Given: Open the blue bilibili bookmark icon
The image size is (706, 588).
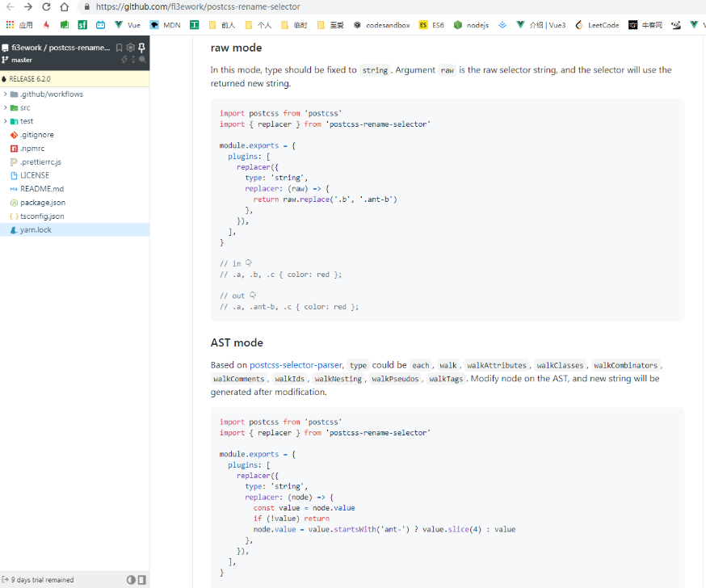Looking at the screenshot, I should click(x=100, y=25).
